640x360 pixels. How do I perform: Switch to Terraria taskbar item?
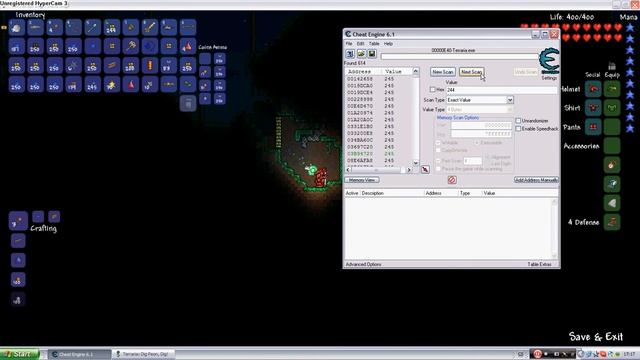coord(144,354)
